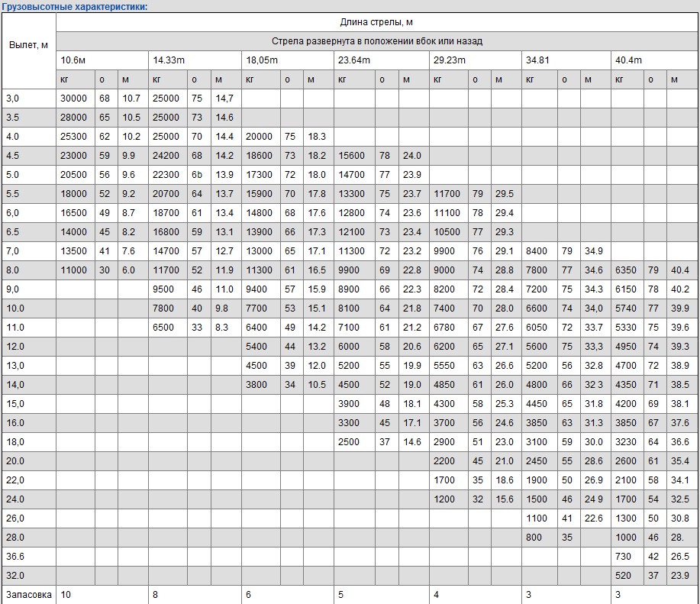
Task: Click the 30000 kg capacity cell
Action: click(x=74, y=99)
